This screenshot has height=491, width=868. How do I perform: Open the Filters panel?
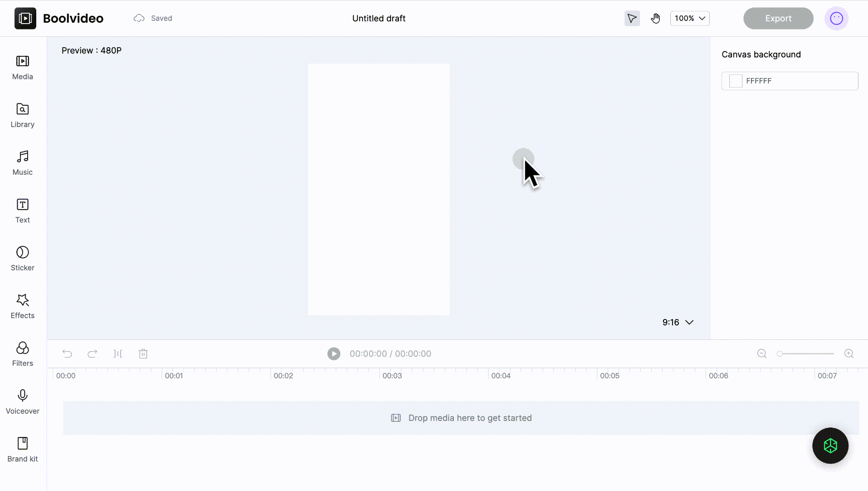[23, 354]
